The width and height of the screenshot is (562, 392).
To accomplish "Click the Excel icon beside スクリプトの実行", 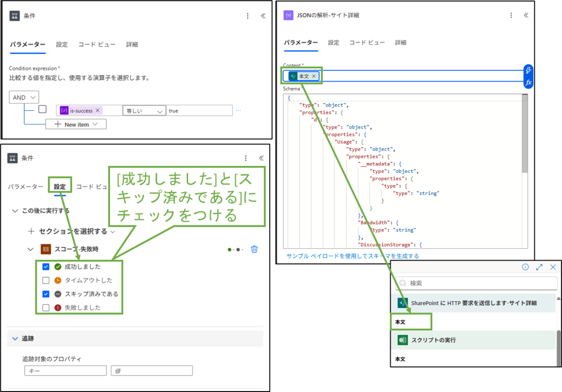I will [x=403, y=340].
